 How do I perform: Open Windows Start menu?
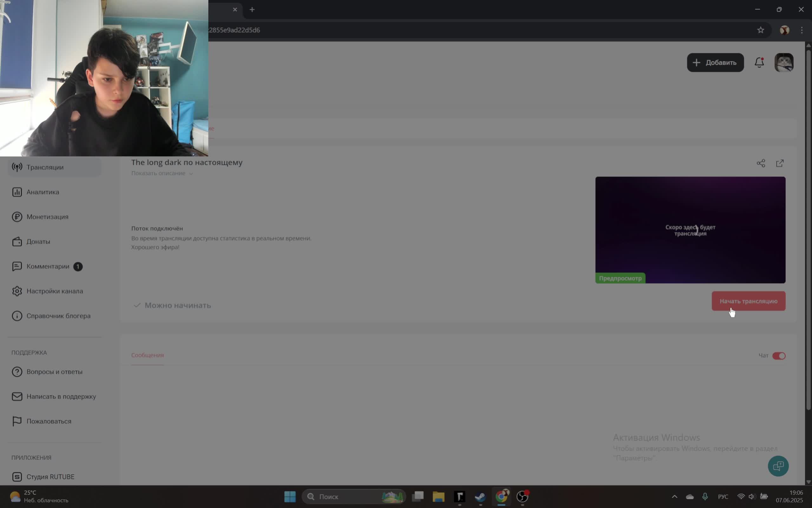(290, 497)
